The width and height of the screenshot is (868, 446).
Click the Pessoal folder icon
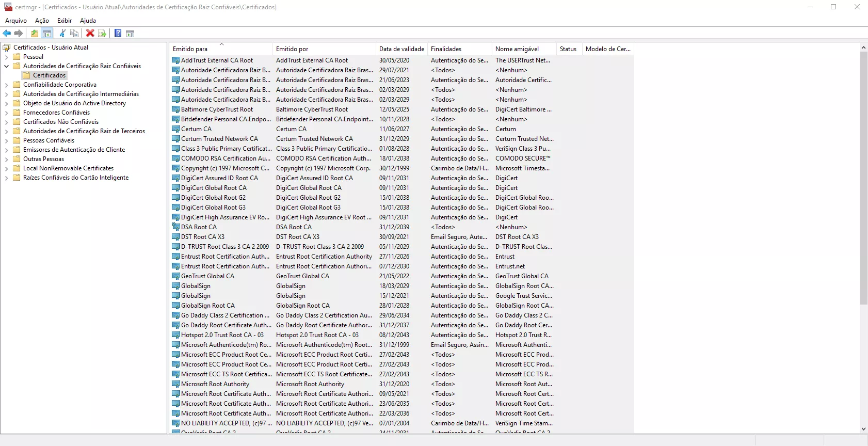[x=17, y=57]
